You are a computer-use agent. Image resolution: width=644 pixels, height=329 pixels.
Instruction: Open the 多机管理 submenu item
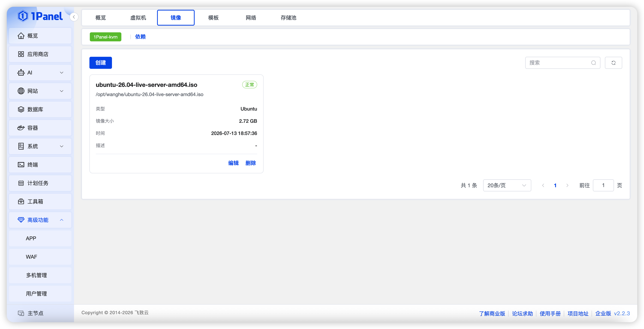[x=40, y=275]
